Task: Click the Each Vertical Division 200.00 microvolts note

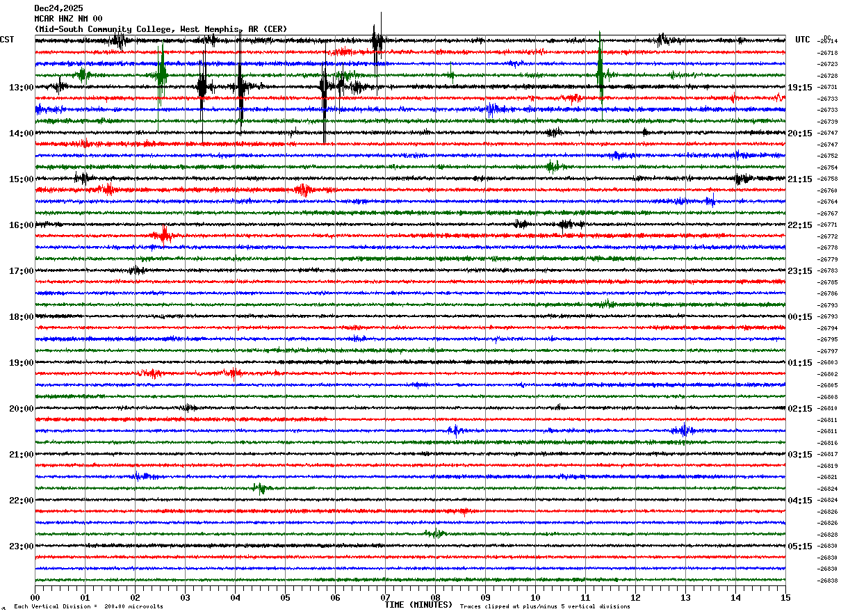Action: [88, 607]
